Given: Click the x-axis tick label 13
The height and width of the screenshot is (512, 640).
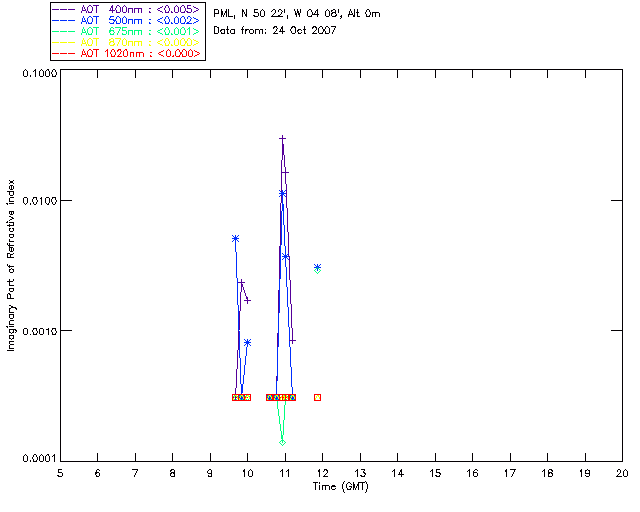Looking at the screenshot, I should click(360, 474).
